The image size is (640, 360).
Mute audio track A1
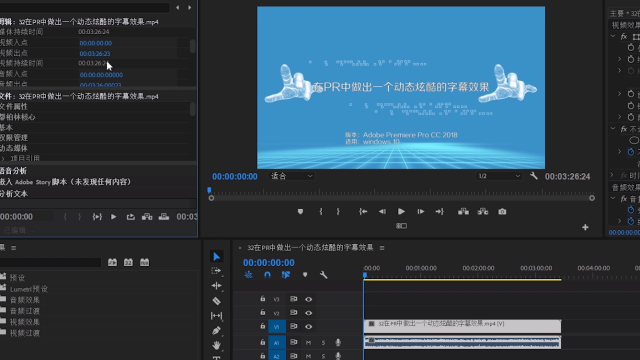pyautogui.click(x=308, y=343)
